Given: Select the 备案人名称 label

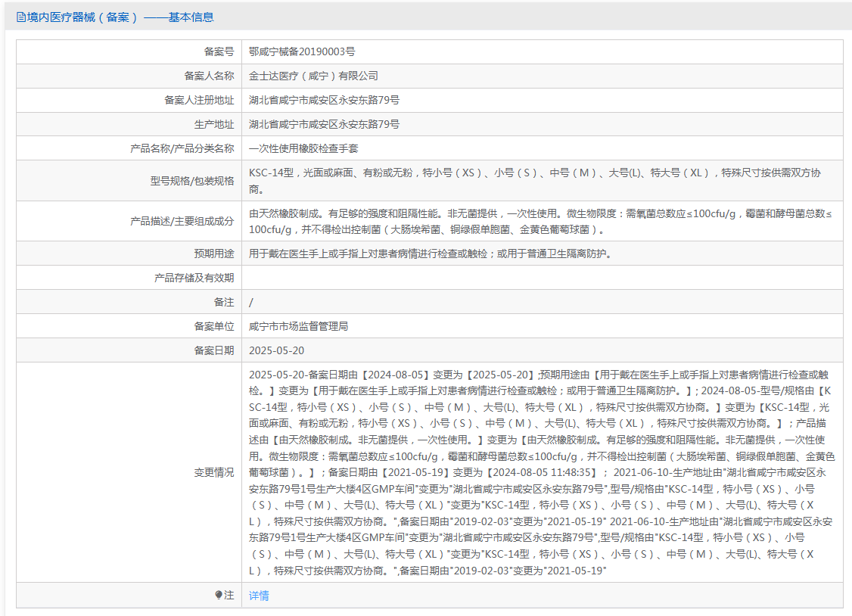Looking at the screenshot, I should (209, 76).
